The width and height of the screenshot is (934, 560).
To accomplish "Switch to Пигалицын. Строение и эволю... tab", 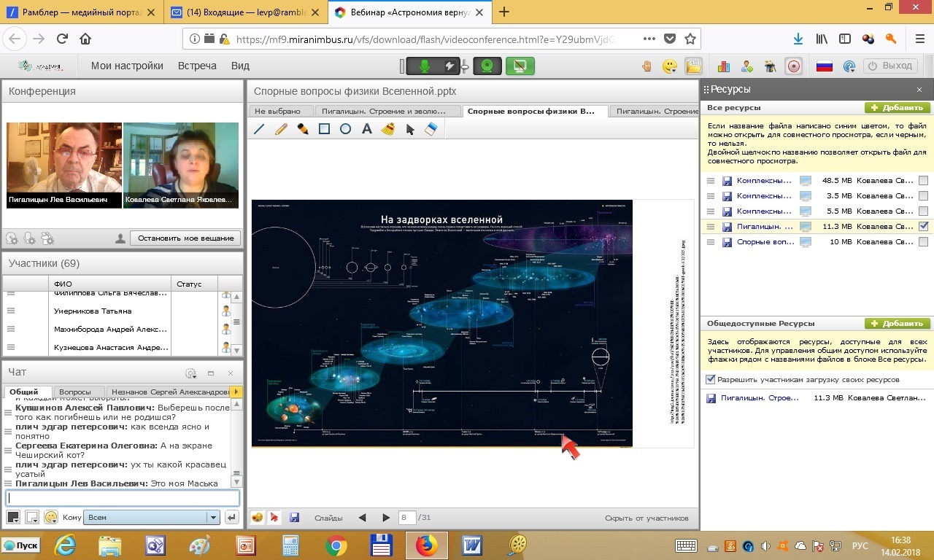I will [387, 111].
